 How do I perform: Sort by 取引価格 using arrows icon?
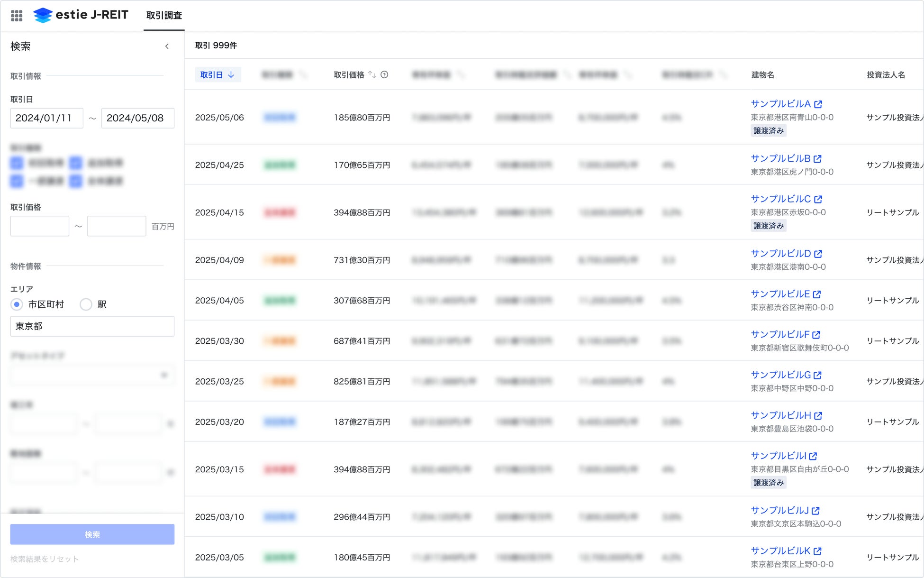click(x=372, y=74)
